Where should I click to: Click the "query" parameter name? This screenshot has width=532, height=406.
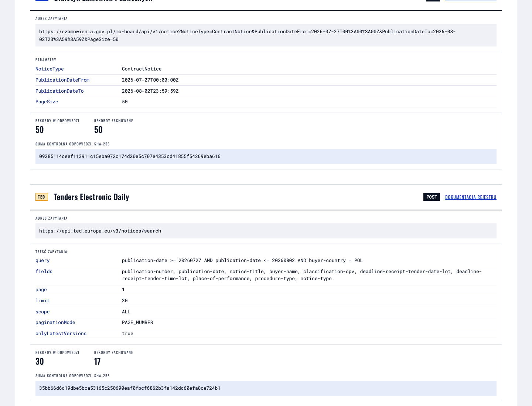tap(42, 261)
